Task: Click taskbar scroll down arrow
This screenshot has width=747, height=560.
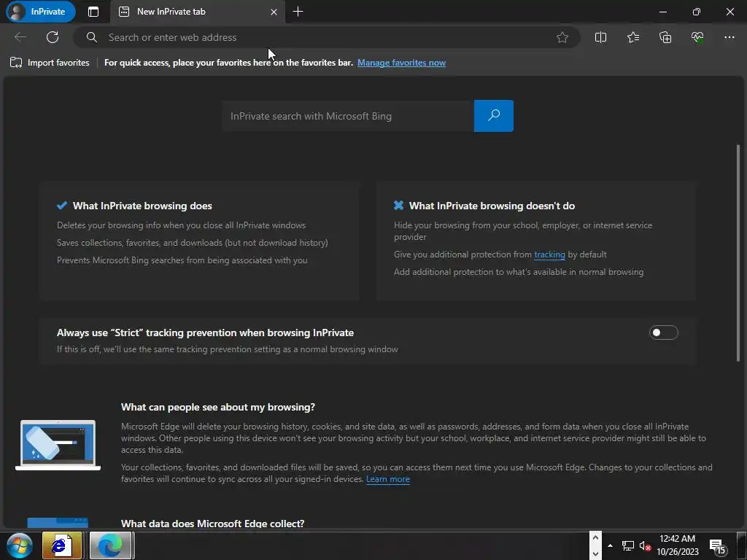Action: pos(595,553)
